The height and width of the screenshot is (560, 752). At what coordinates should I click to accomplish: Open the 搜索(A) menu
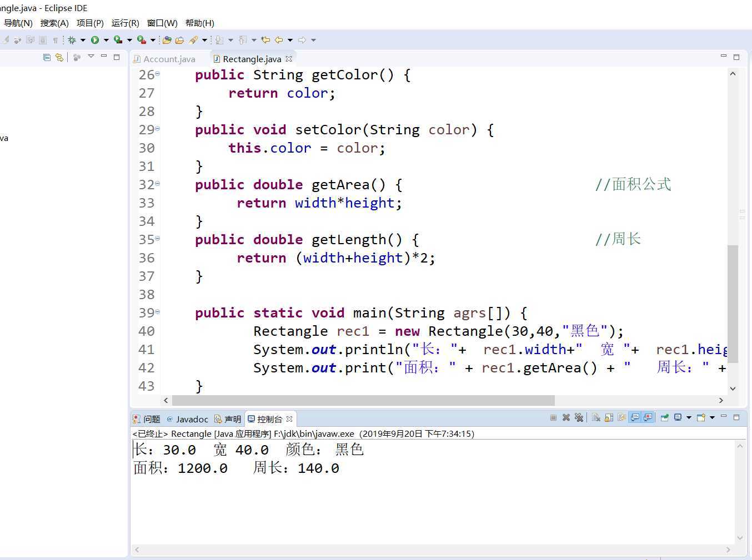tap(54, 23)
